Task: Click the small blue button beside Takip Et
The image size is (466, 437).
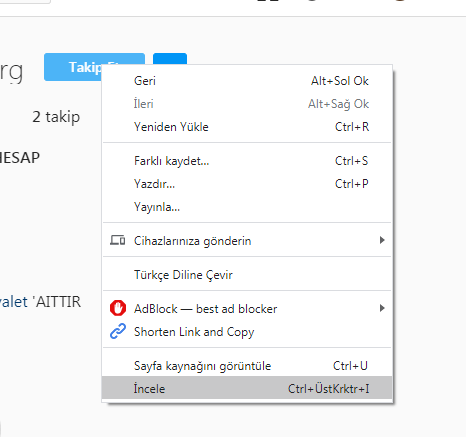Action: [x=170, y=59]
